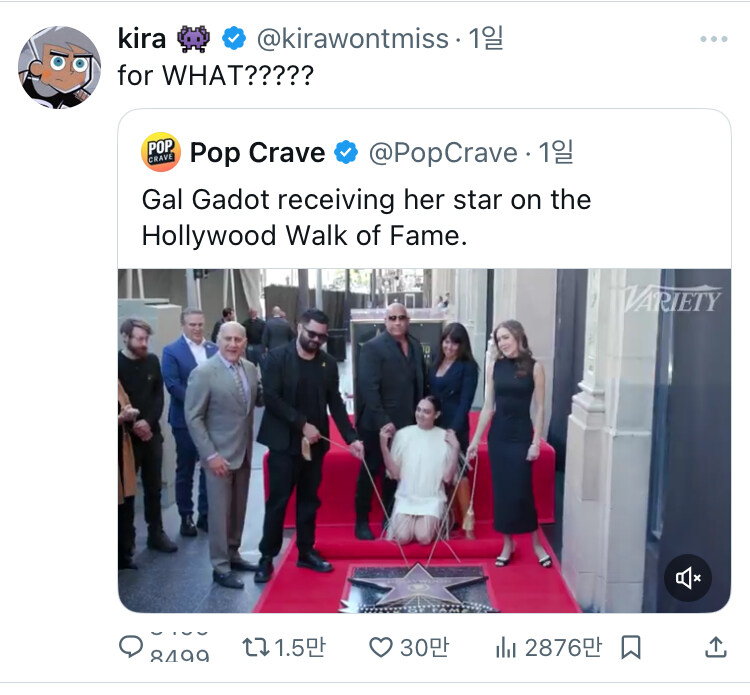Play the Walk of Fame video
Screen dimensions: 750x695
424,440
